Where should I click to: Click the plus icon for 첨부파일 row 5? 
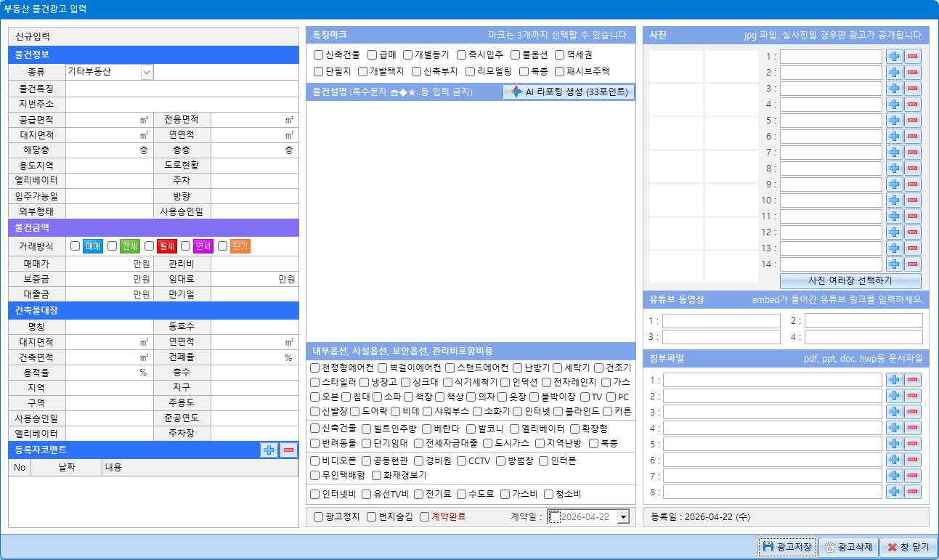click(895, 444)
